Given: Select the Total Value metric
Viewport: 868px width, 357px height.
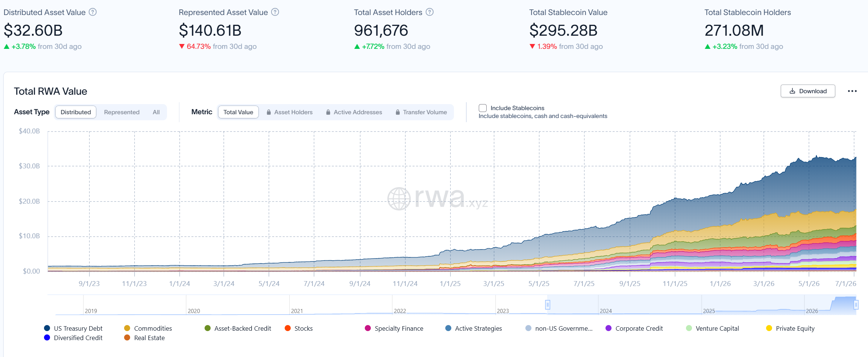Looking at the screenshot, I should [x=238, y=112].
